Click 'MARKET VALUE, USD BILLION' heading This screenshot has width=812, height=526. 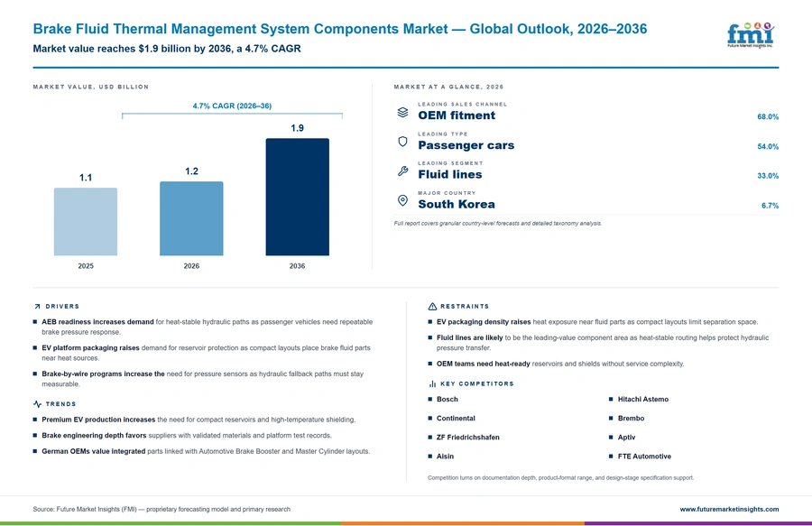pos(90,87)
